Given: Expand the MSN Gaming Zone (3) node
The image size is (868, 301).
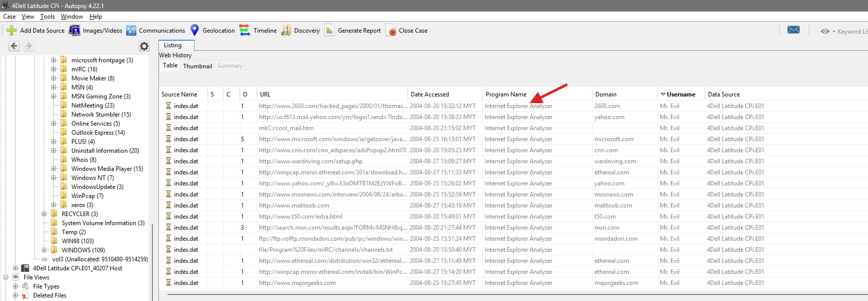Looking at the screenshot, I should 53,96.
